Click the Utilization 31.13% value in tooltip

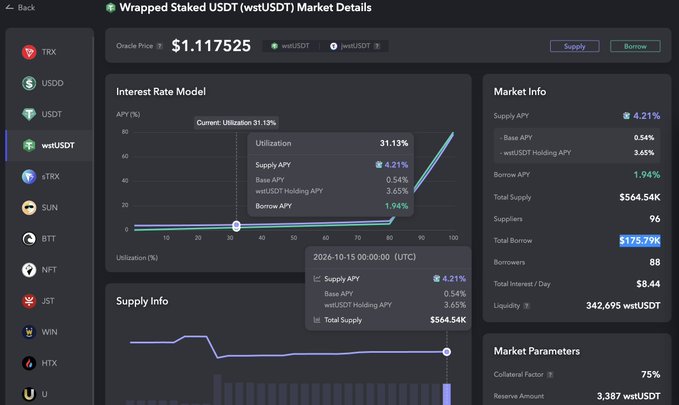pyautogui.click(x=394, y=143)
